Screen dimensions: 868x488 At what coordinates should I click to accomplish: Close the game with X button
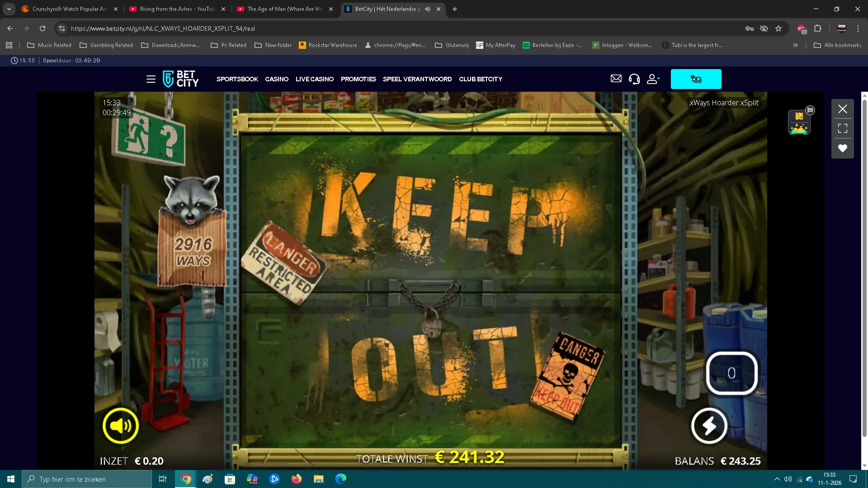(843, 109)
